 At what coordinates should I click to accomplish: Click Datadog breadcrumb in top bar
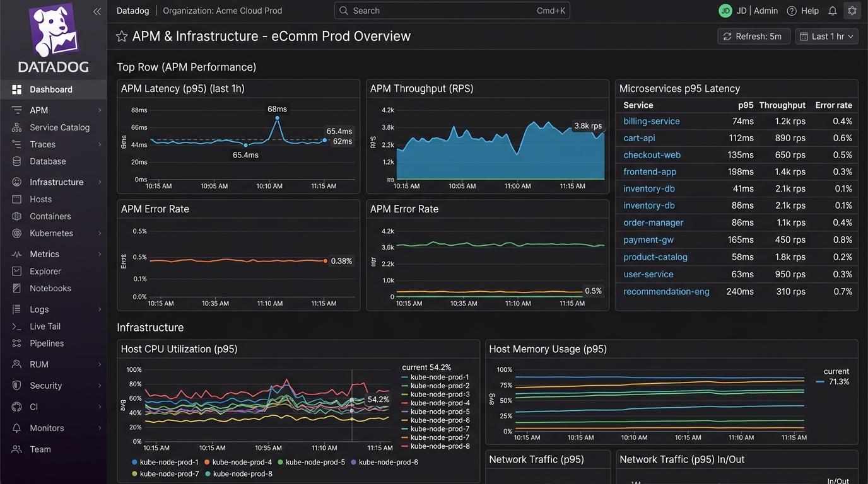point(132,11)
